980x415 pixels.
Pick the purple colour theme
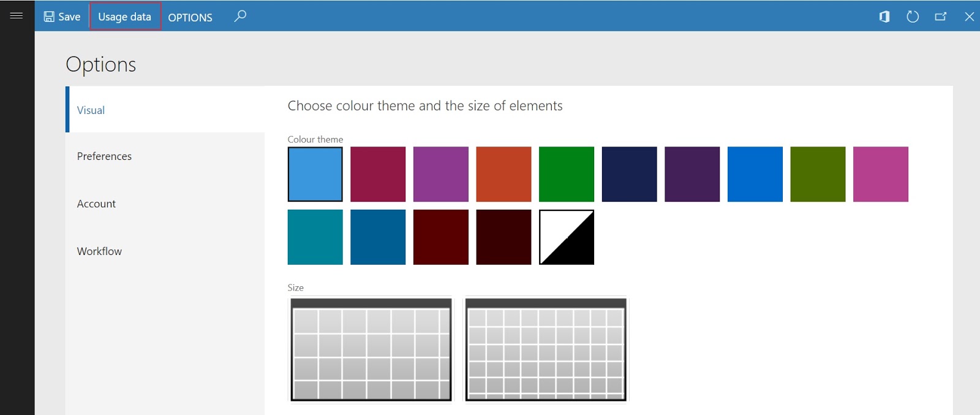tap(441, 174)
